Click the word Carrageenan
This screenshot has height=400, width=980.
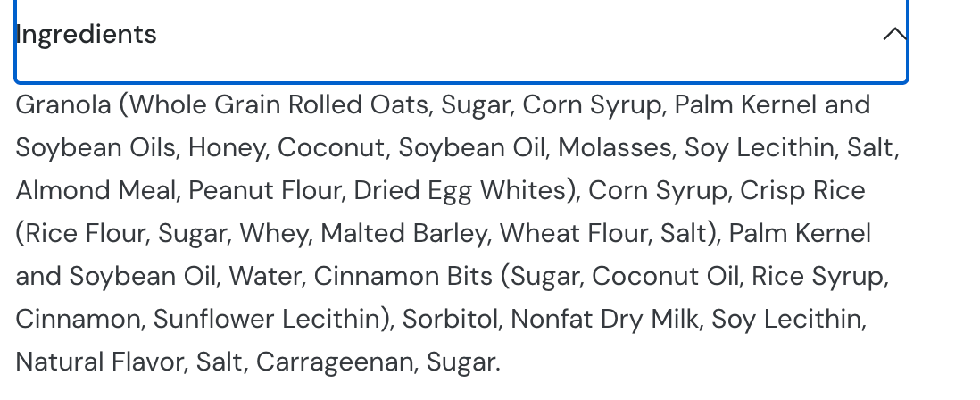tap(335, 362)
